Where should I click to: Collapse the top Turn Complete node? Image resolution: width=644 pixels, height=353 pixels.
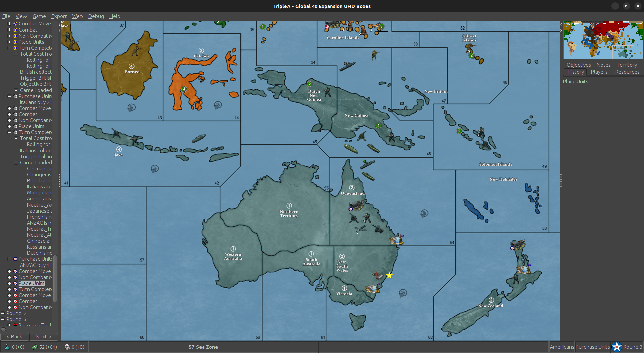coord(9,48)
